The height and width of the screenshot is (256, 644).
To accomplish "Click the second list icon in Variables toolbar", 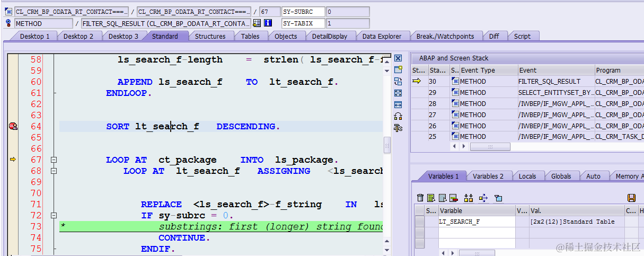I will (x=442, y=198).
